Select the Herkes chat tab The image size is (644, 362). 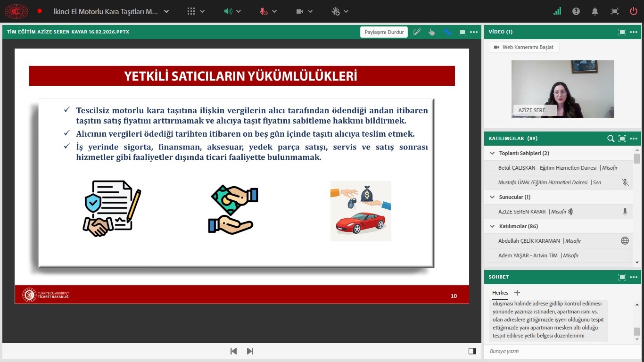(500, 293)
